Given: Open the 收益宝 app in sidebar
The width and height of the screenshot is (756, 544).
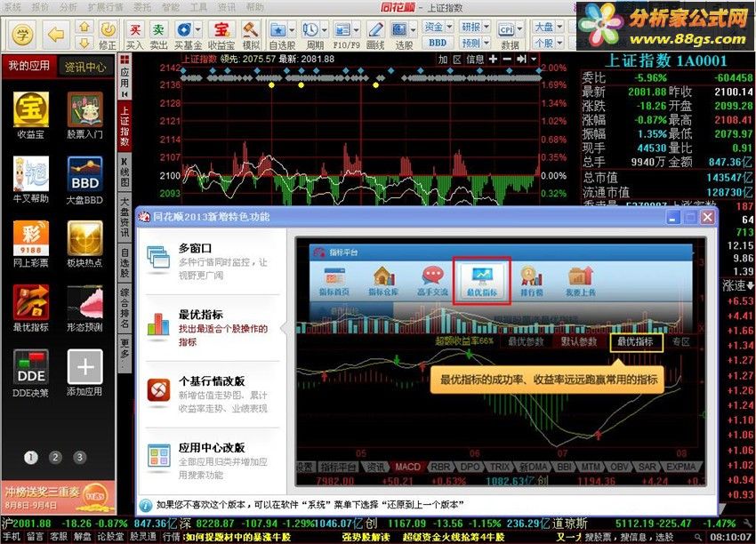Looking at the screenshot, I should point(30,116).
